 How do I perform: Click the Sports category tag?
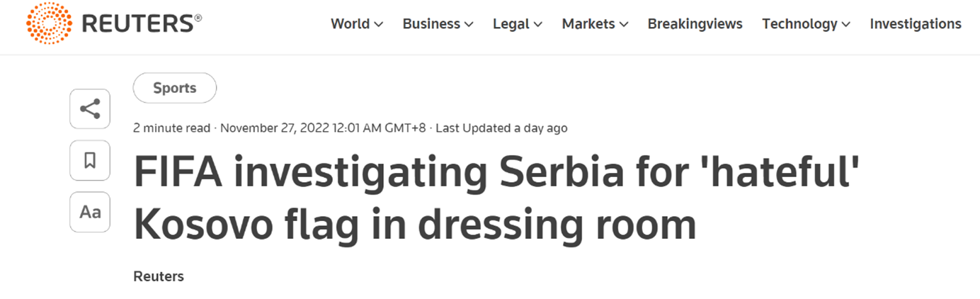175,89
